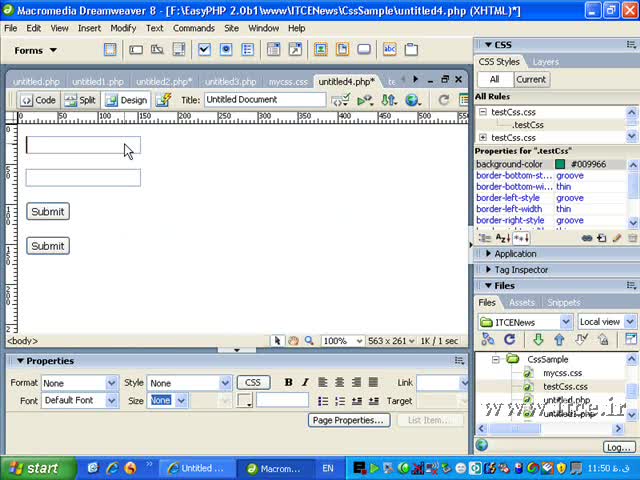Switch to untitled2.php document tab
The image size is (640, 480).
coord(164,82)
